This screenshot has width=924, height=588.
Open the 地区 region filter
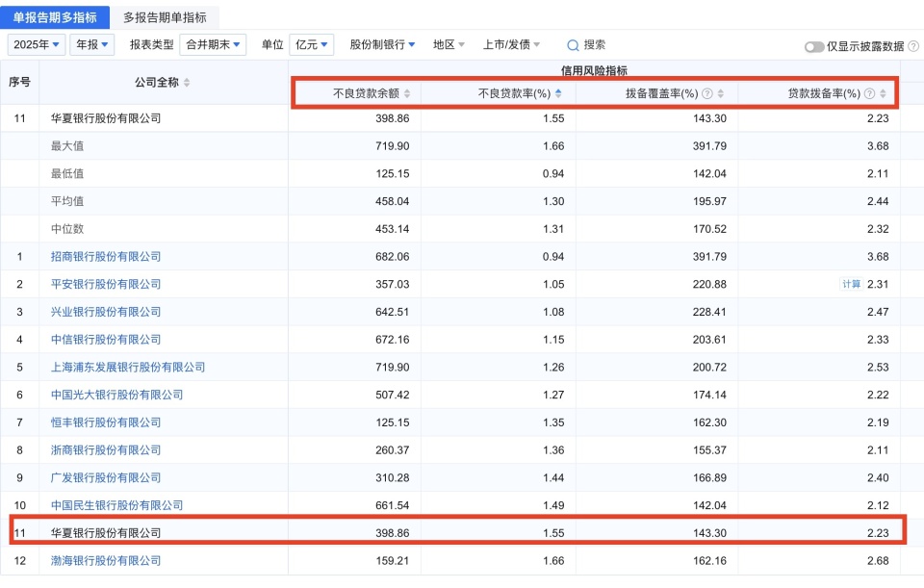[x=449, y=45]
